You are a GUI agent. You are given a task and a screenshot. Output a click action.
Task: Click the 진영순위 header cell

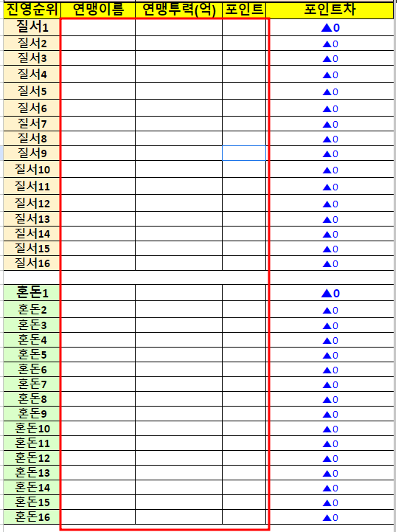[32, 10]
